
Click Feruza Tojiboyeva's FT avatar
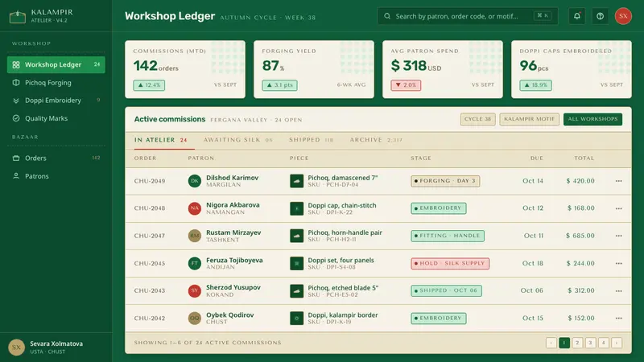195,263
